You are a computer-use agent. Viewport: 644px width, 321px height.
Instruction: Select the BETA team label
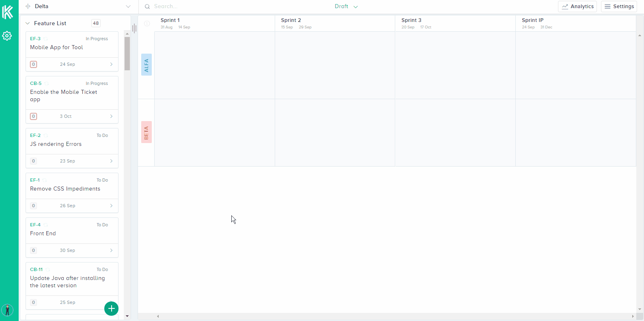146,132
